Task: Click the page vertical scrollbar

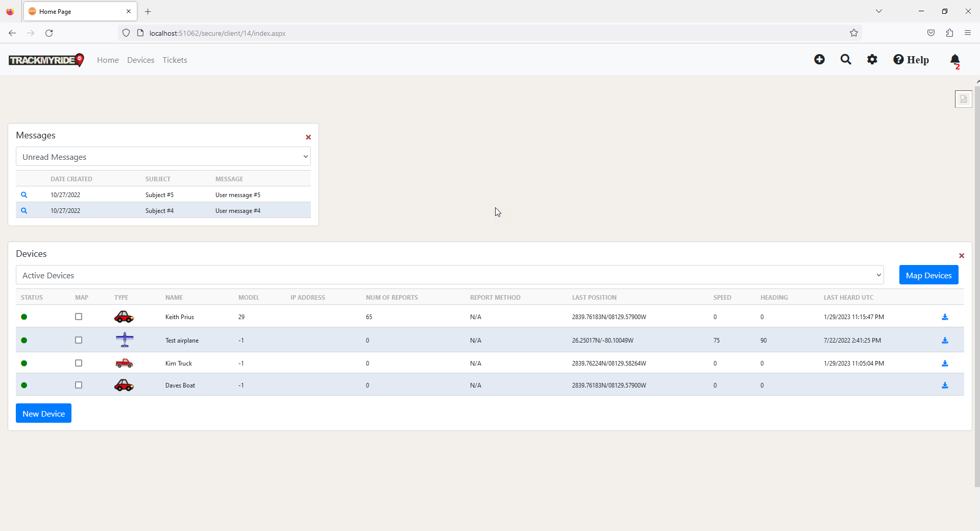Action: (977, 286)
